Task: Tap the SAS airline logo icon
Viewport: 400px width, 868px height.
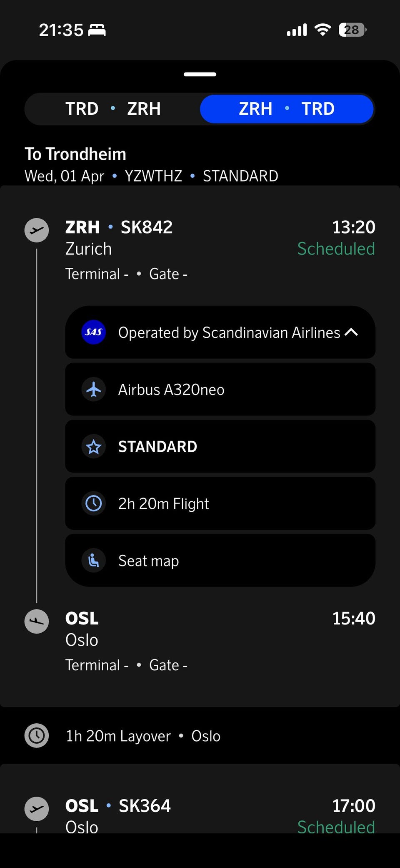Action: pyautogui.click(x=93, y=332)
